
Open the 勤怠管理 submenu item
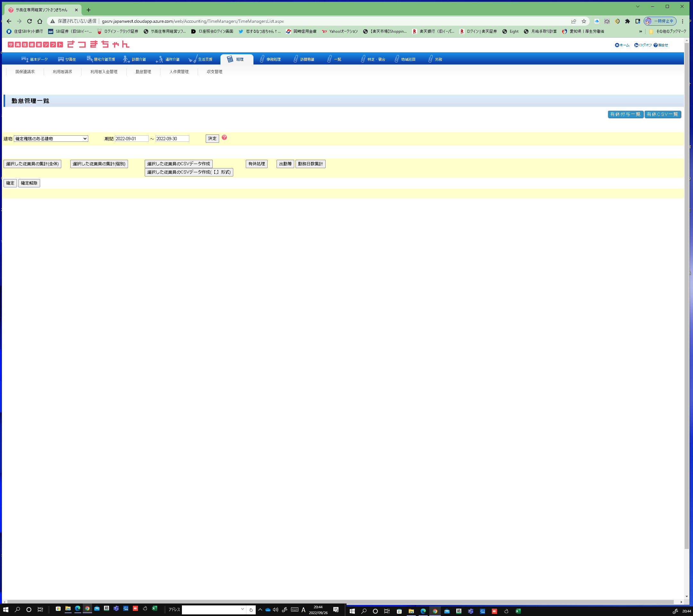pos(143,72)
